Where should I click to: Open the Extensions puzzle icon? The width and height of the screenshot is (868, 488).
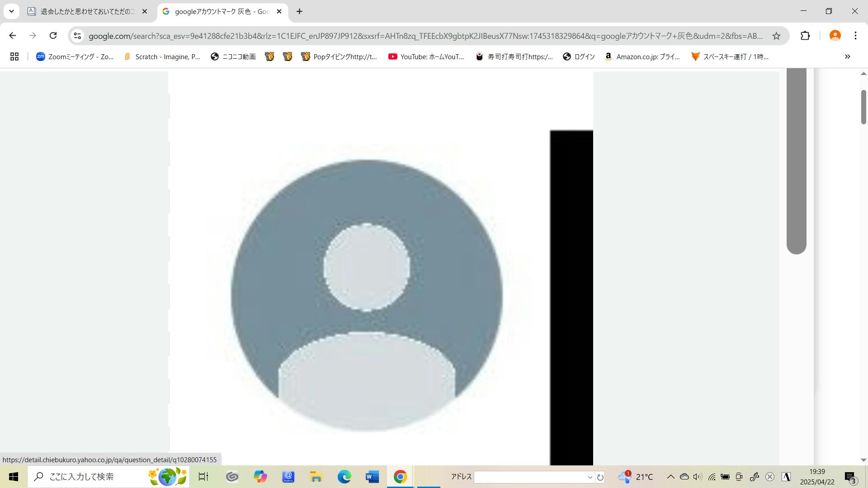click(805, 36)
